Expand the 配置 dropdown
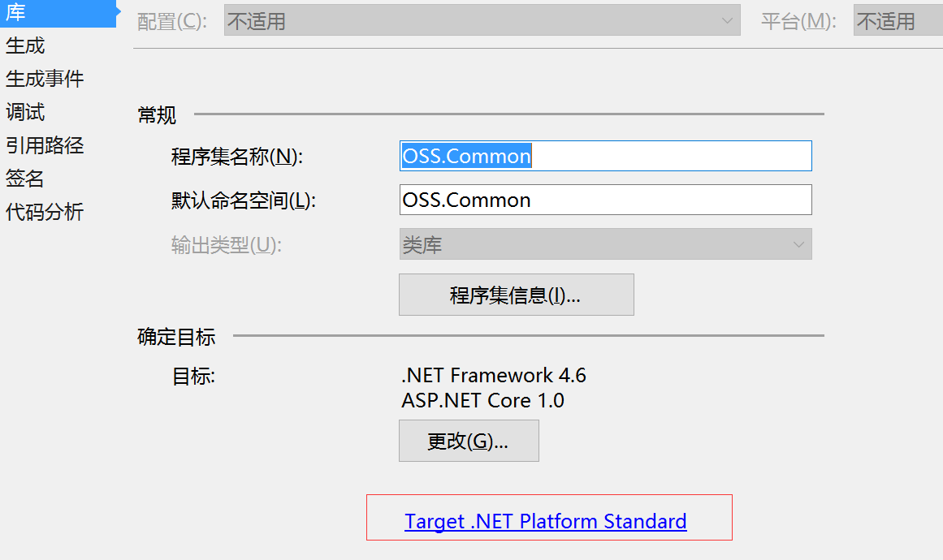 482,21
